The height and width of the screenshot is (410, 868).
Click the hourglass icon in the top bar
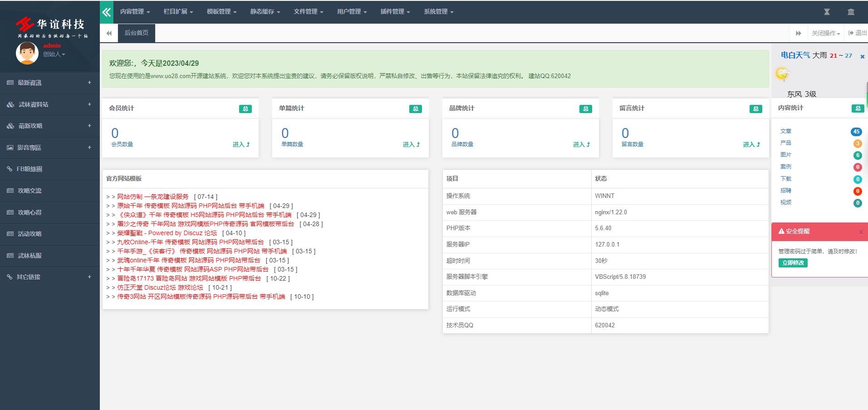click(x=827, y=12)
